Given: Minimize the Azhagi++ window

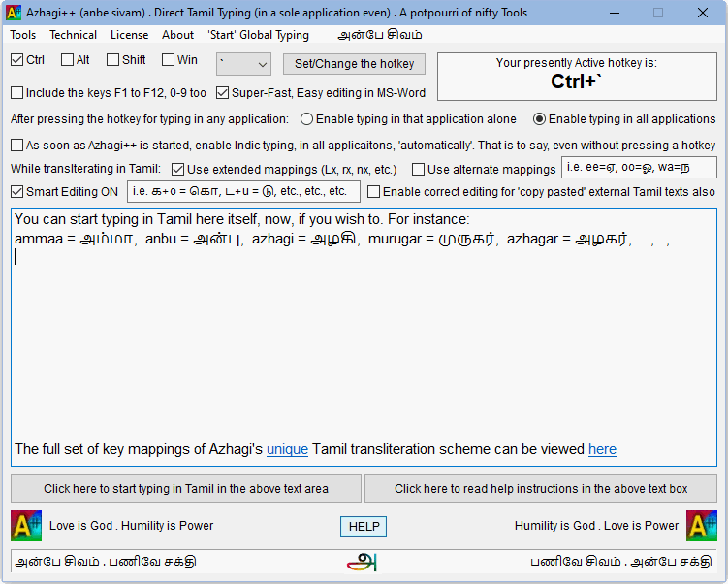Looking at the screenshot, I should coord(615,13).
